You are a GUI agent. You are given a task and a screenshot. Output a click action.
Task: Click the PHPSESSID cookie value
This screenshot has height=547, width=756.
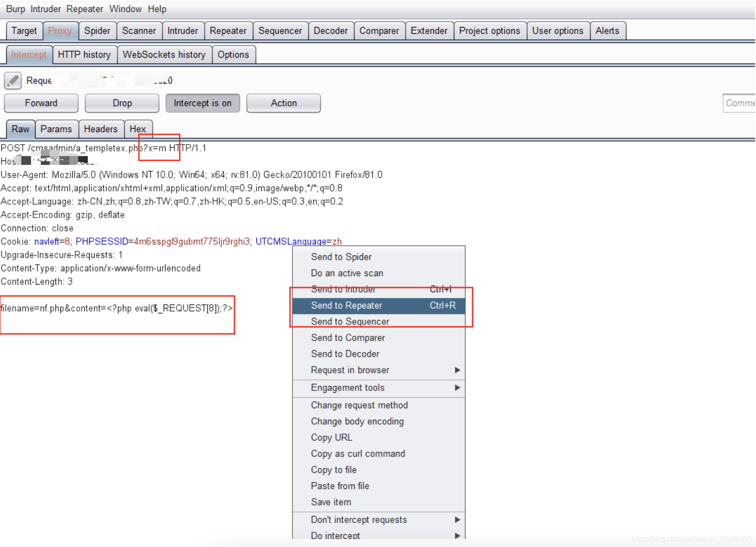(192, 242)
